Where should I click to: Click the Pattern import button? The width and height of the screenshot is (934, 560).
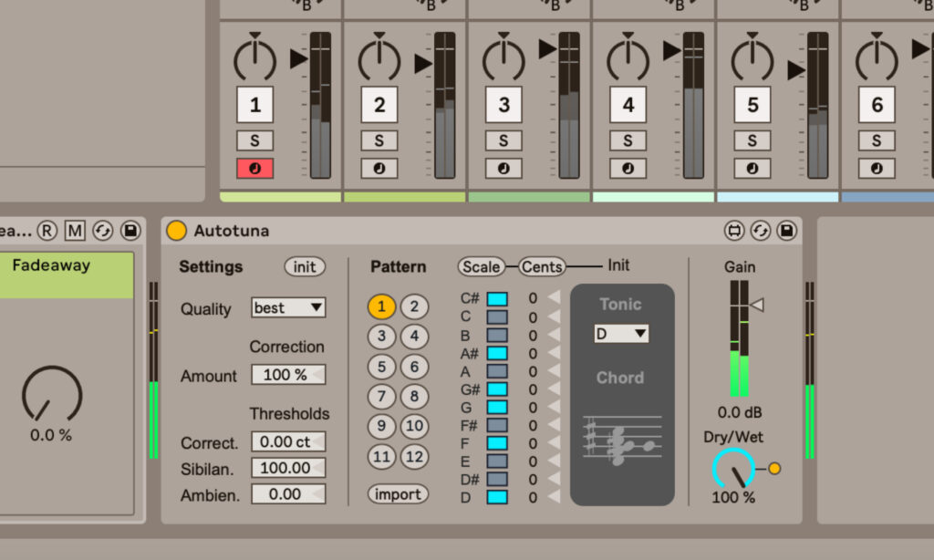point(398,493)
